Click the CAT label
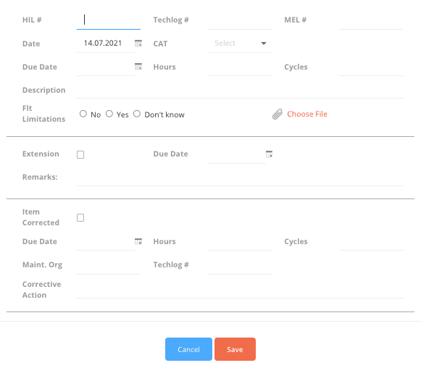 160,44
